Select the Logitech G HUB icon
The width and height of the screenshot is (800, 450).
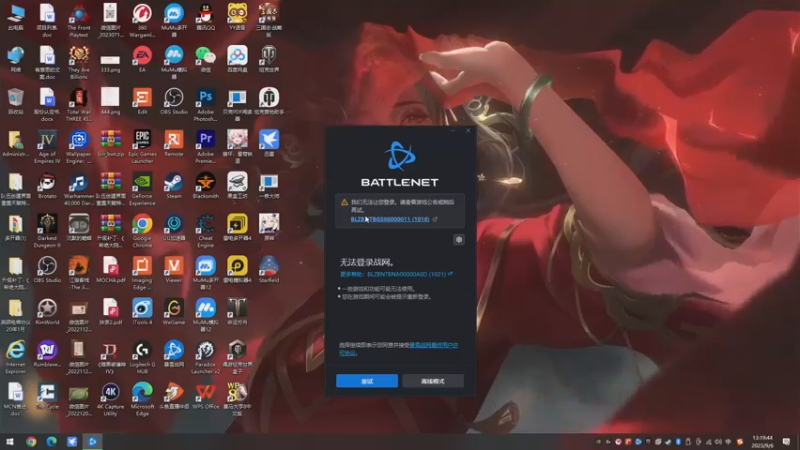[142, 357]
